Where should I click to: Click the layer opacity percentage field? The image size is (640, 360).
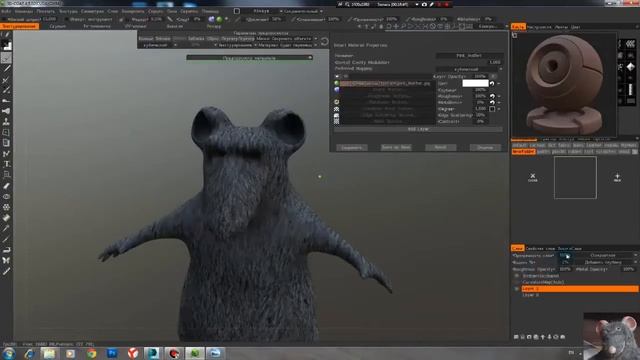pos(565,255)
